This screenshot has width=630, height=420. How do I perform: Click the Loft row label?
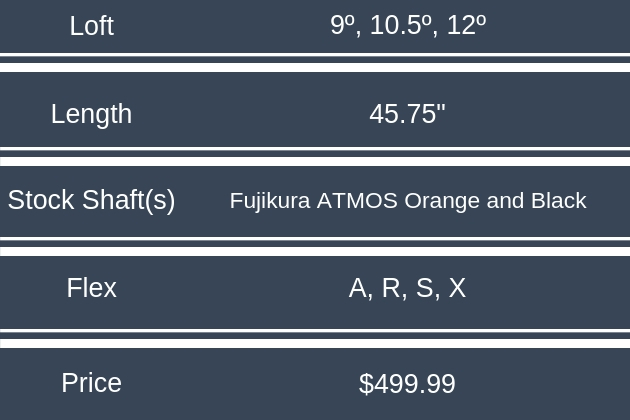click(91, 26)
